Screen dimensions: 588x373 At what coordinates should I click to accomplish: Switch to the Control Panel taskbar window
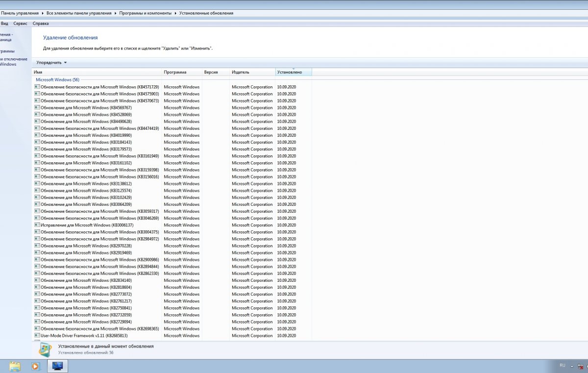click(57, 366)
